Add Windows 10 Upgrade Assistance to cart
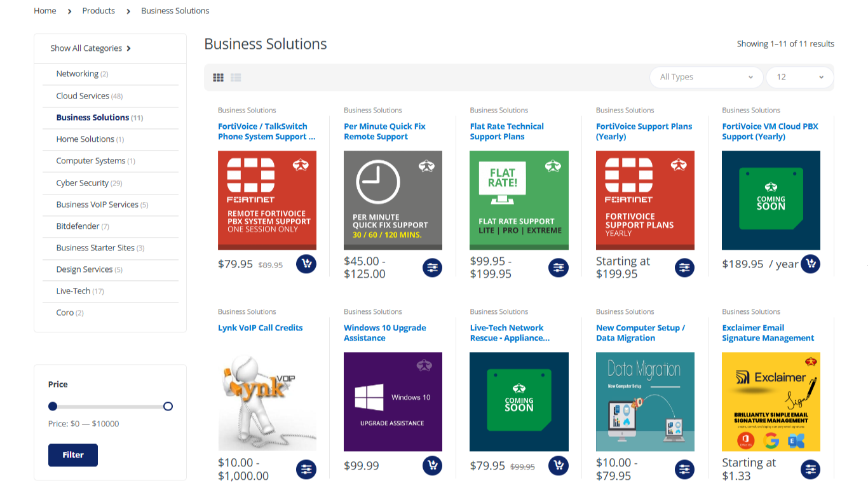This screenshot has width=868, height=488. click(x=432, y=465)
